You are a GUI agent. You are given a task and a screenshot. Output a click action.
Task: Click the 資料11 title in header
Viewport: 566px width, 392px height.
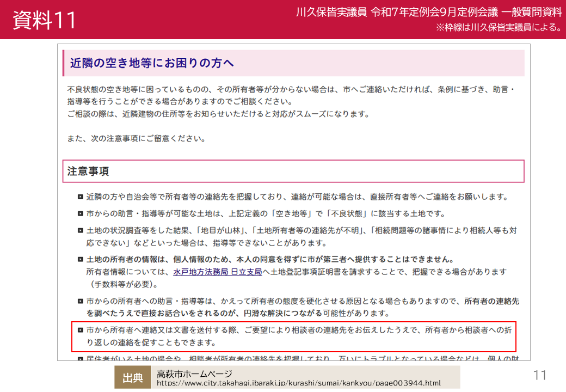45,20
